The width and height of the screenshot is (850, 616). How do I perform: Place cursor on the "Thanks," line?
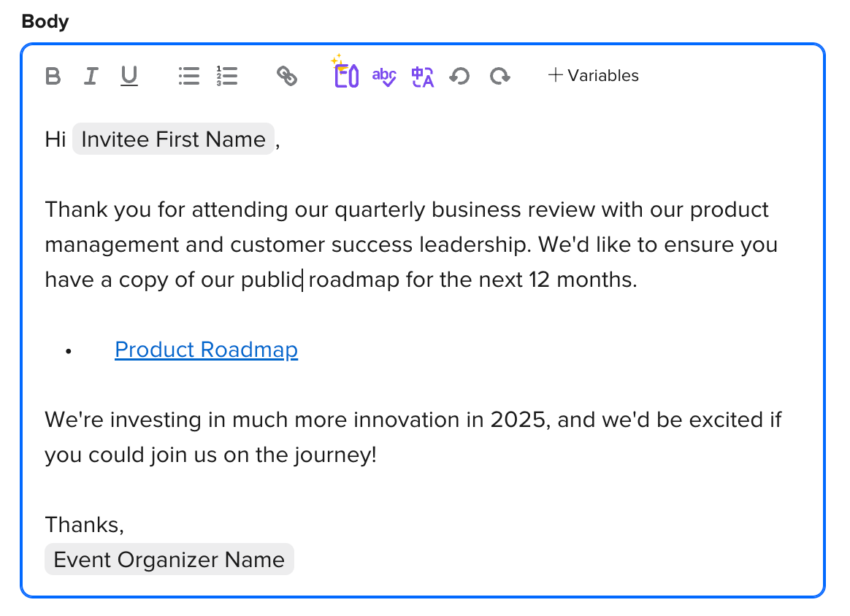coord(84,525)
